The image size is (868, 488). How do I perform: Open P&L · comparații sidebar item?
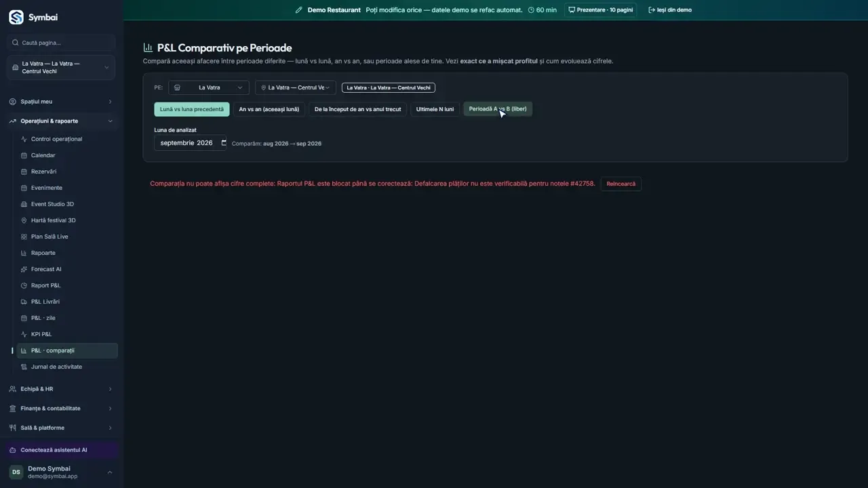[67, 350]
